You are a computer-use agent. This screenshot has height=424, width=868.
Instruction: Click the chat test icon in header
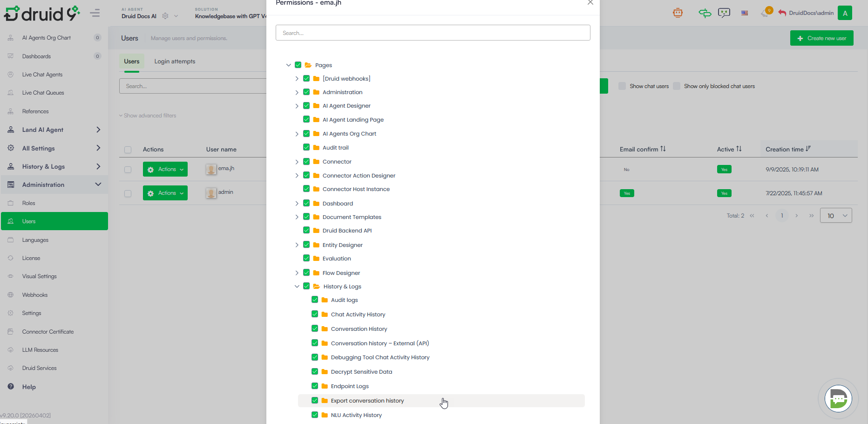tap(724, 13)
